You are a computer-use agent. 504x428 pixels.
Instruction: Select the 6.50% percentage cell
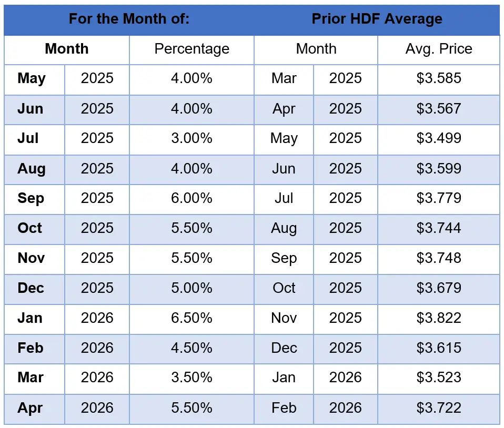coord(191,318)
